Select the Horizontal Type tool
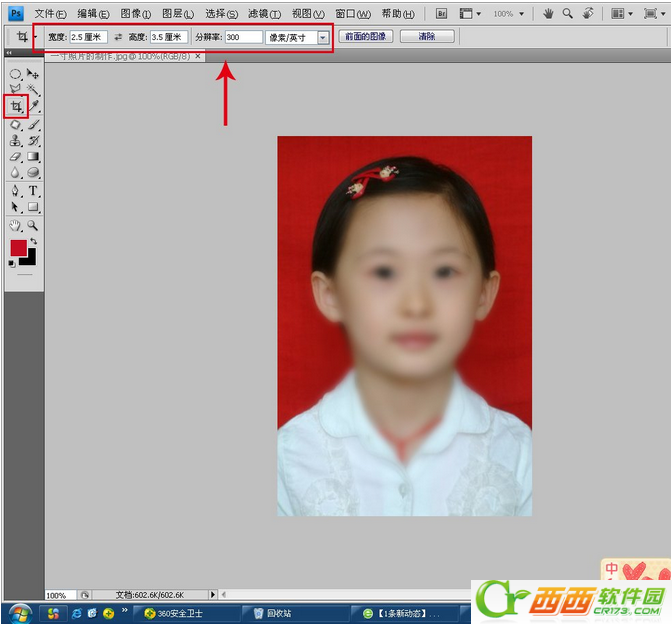This screenshot has width=672, height=624. coord(33,190)
